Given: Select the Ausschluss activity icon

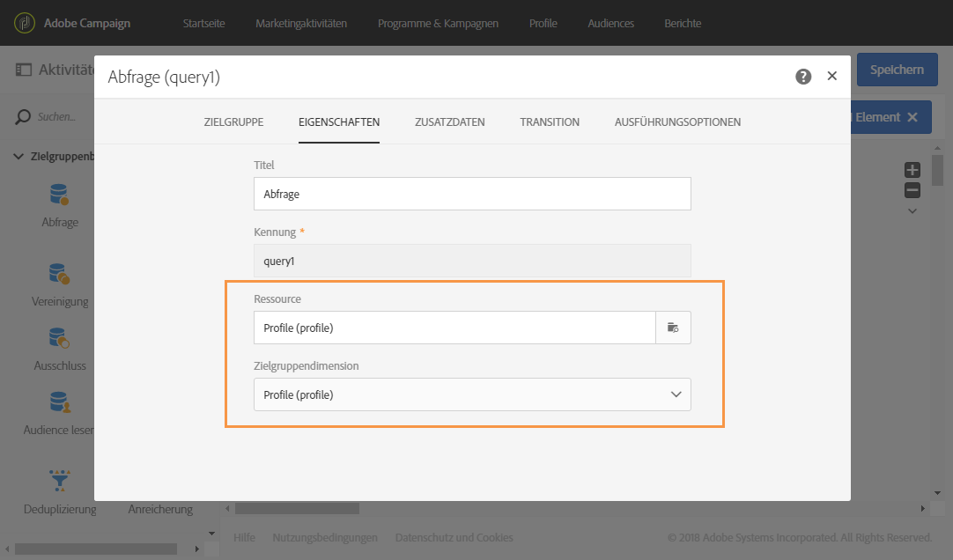Looking at the screenshot, I should [59, 338].
